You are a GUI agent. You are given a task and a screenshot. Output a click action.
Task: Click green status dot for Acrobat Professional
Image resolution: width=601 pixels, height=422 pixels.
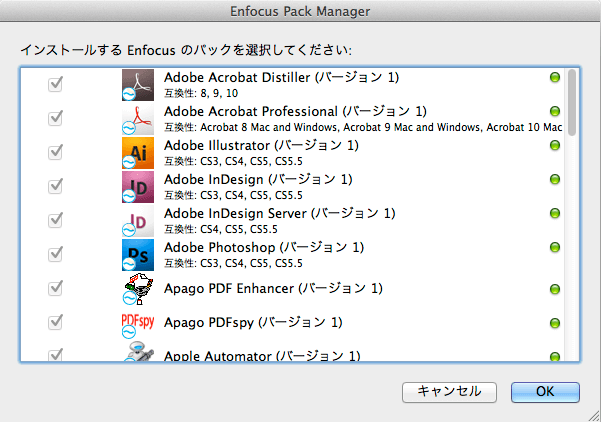[x=555, y=111]
